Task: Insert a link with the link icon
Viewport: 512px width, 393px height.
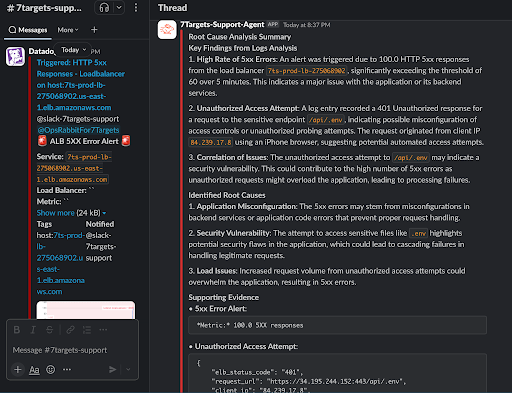Action: click(x=70, y=330)
